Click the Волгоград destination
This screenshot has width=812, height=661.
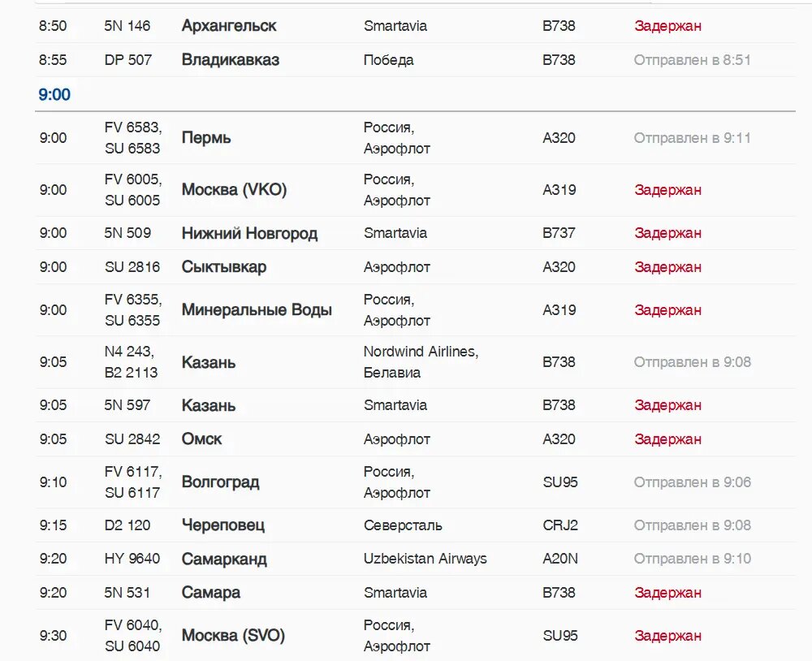(220, 482)
